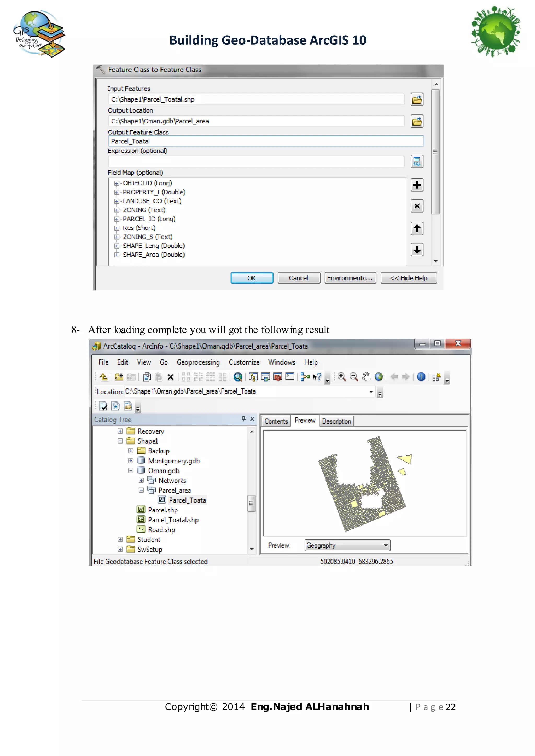This screenshot has width=535, height=756.
Task: Click the Export Metadata icon
Action: pyautogui.click(x=128, y=406)
